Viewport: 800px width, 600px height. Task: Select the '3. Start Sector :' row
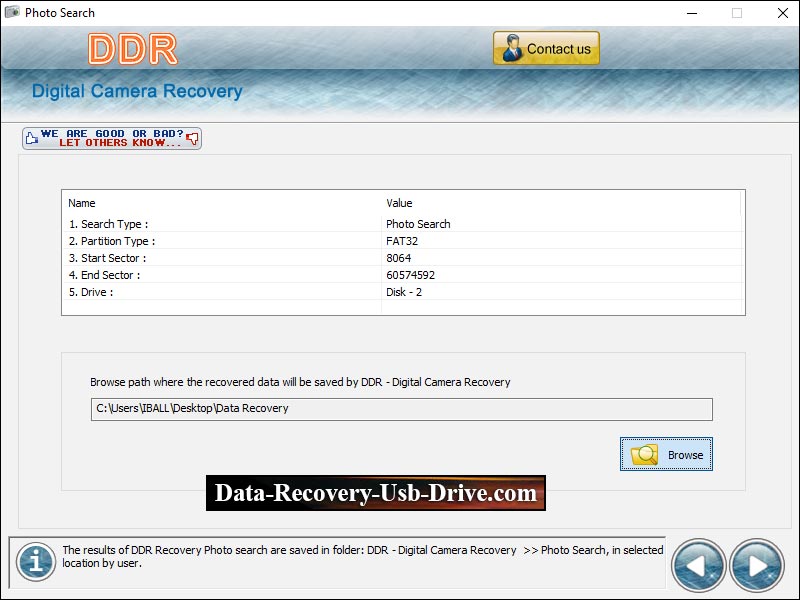point(403,258)
